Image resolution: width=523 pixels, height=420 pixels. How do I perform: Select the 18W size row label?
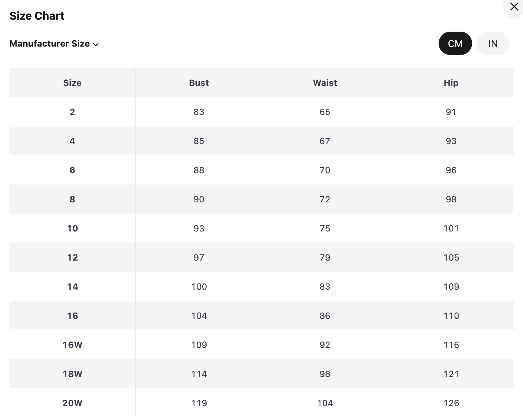[72, 374]
